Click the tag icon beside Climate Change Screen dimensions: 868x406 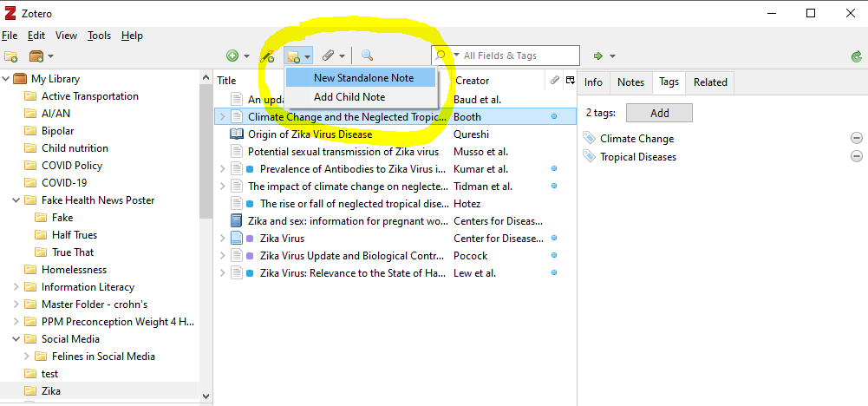point(591,139)
